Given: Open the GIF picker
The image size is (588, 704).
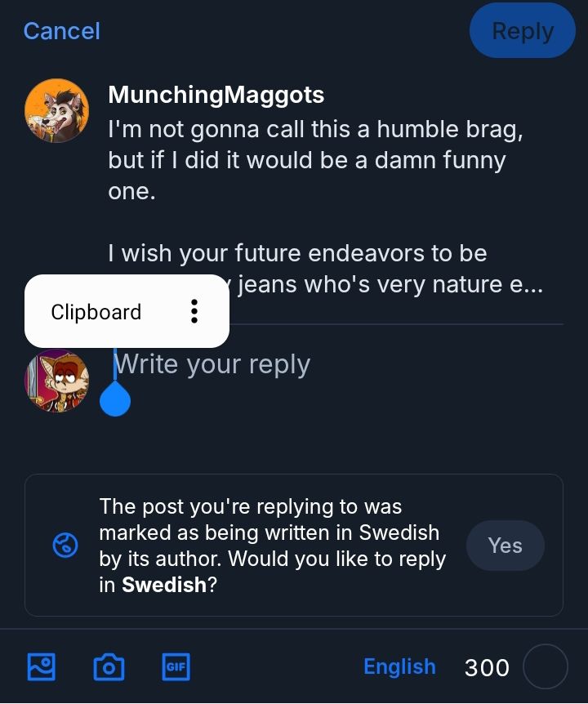Looking at the screenshot, I should point(176,667).
